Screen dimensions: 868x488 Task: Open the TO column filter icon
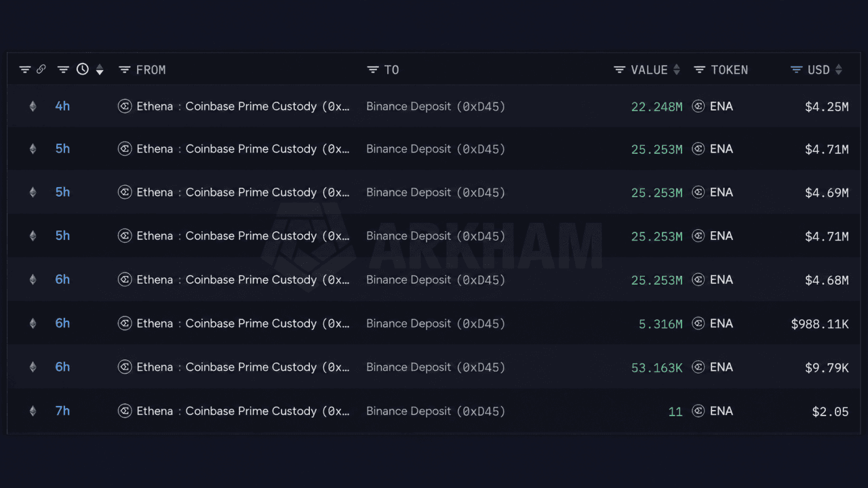pyautogui.click(x=372, y=69)
